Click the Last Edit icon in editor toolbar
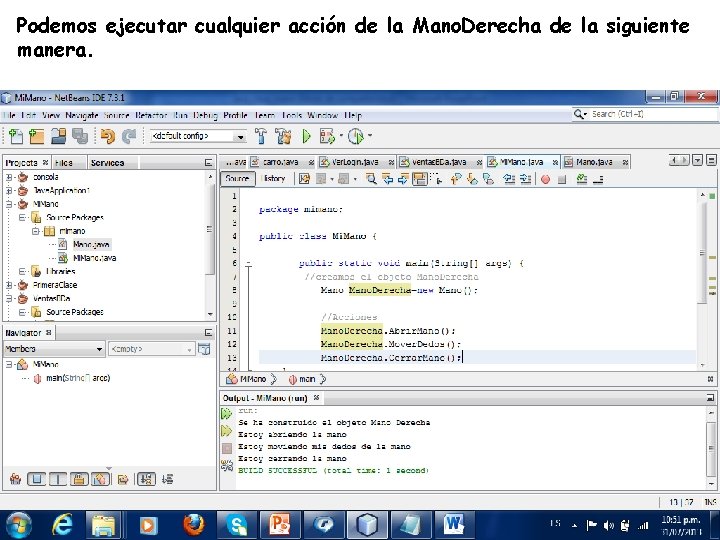 (304, 179)
